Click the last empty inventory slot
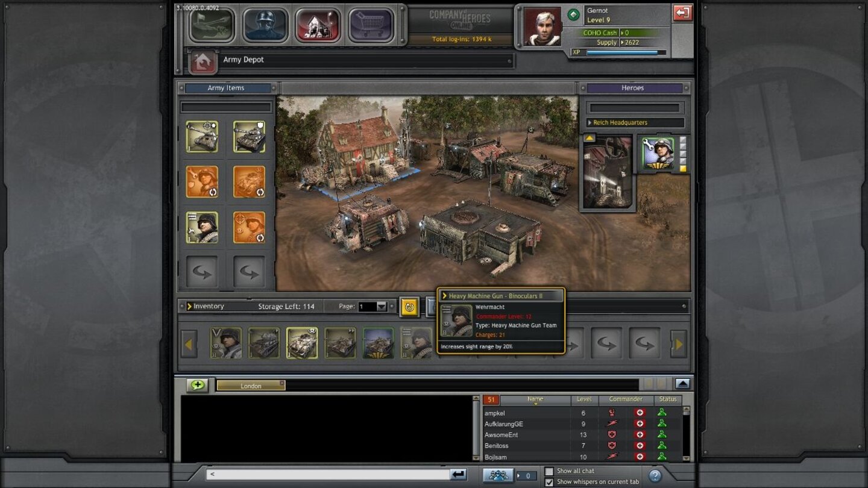Image resolution: width=868 pixels, height=488 pixels. 644,343
